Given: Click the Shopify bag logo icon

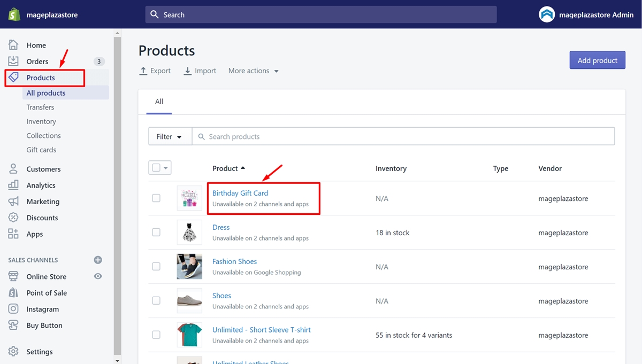Looking at the screenshot, I should point(14,14).
